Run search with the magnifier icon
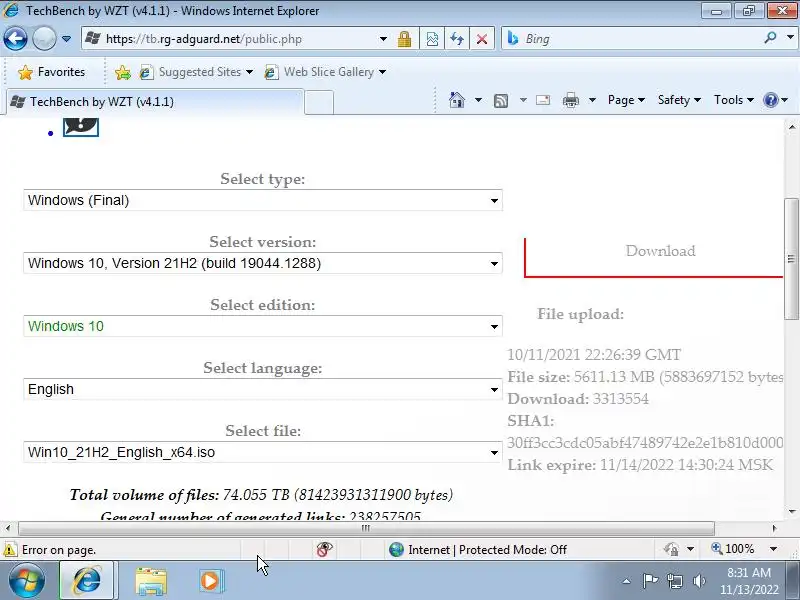 (x=771, y=38)
